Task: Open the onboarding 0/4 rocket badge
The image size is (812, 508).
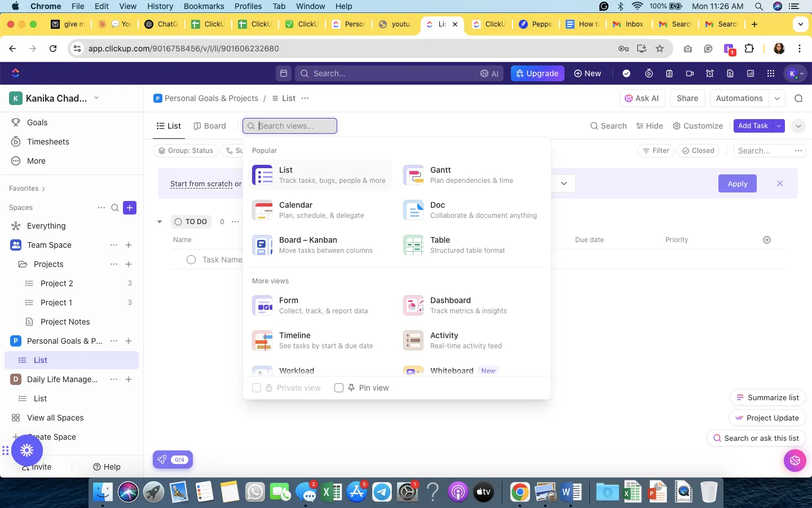Action: coord(173,459)
